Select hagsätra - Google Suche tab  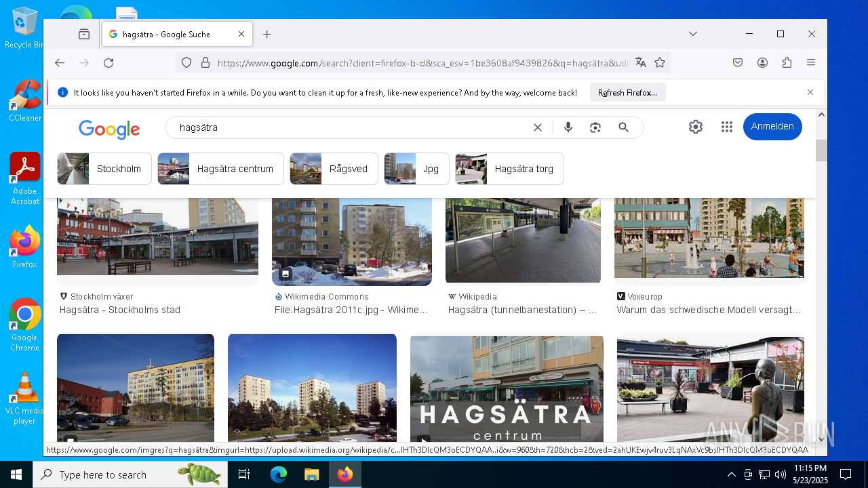pyautogui.click(x=178, y=34)
